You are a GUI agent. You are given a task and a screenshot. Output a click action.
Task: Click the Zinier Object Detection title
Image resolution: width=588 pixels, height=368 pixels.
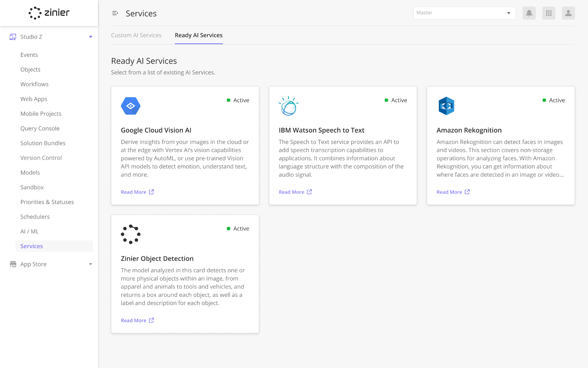click(x=157, y=259)
